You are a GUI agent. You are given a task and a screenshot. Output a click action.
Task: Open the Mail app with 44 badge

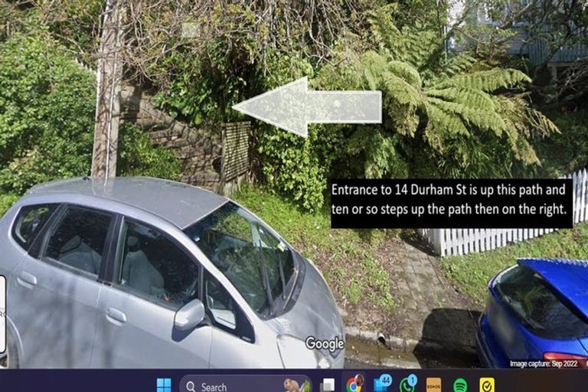click(382, 384)
